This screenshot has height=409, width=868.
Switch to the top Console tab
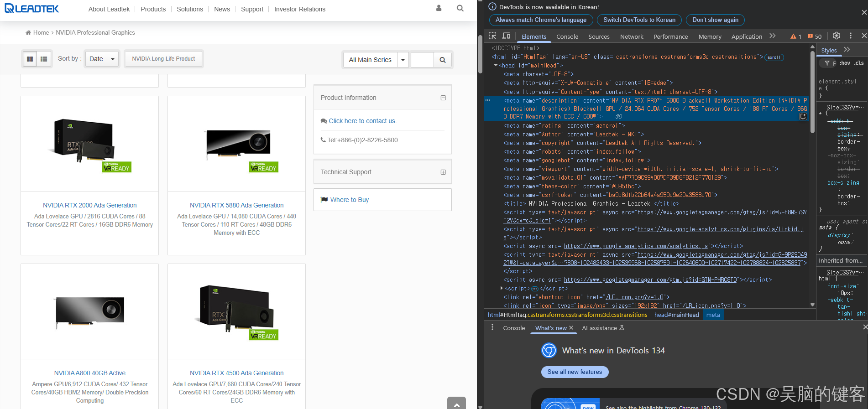(567, 36)
